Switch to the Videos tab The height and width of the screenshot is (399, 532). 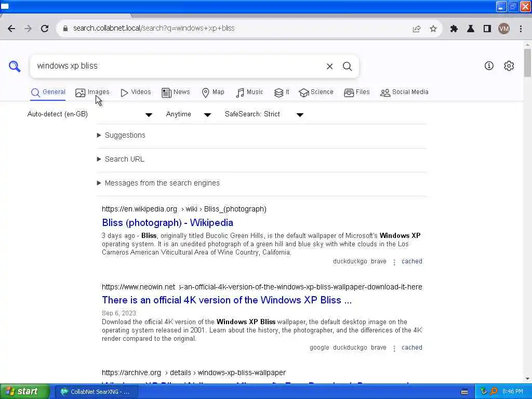coord(136,92)
